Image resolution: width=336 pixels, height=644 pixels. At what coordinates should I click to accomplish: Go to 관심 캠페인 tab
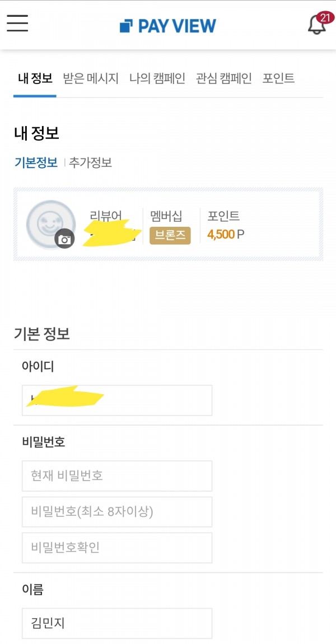click(x=223, y=78)
